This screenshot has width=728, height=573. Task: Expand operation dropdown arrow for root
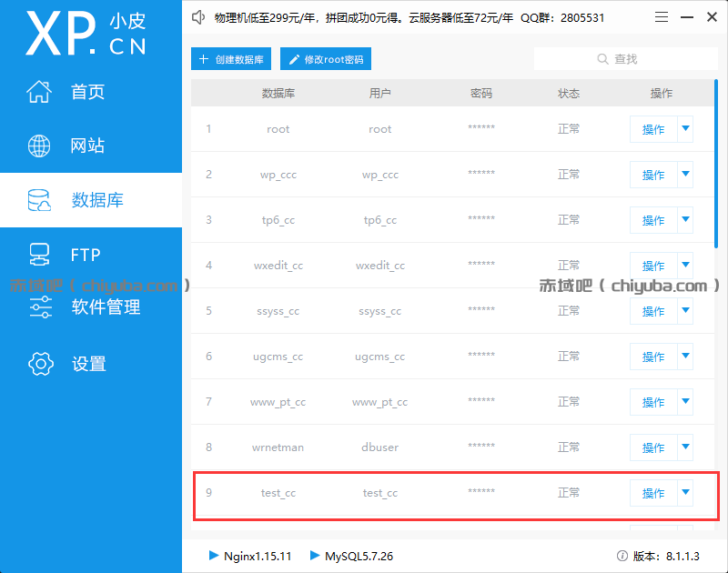685,129
